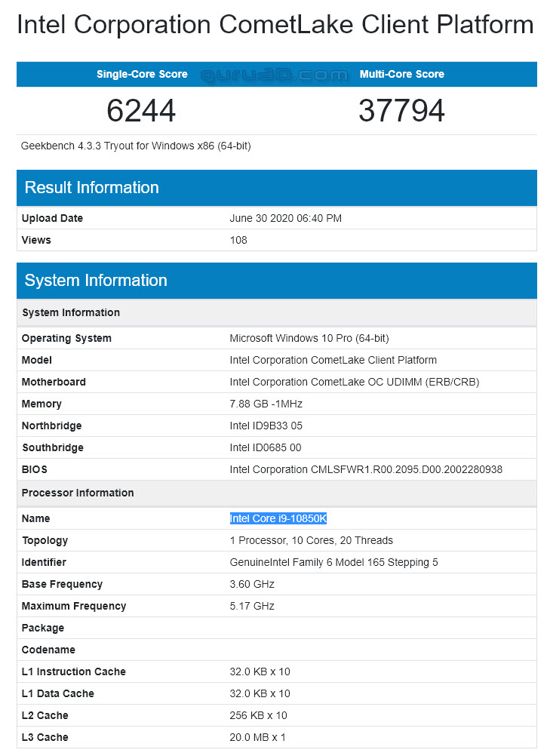Select BIOS value 'CMLSFWR1.R00.2095.D00.2002280938'
The height and width of the screenshot is (756, 547).
406,469
